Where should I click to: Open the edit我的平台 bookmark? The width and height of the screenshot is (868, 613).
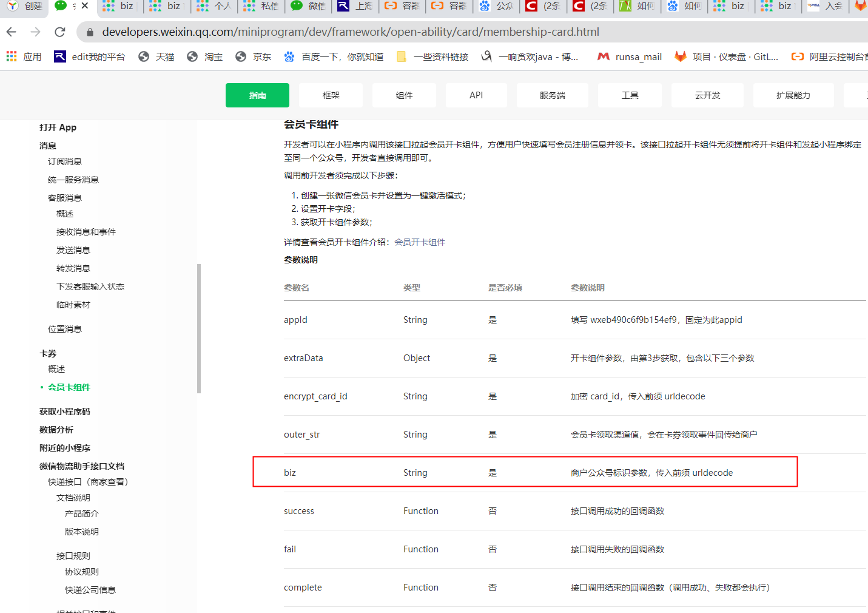(90, 56)
